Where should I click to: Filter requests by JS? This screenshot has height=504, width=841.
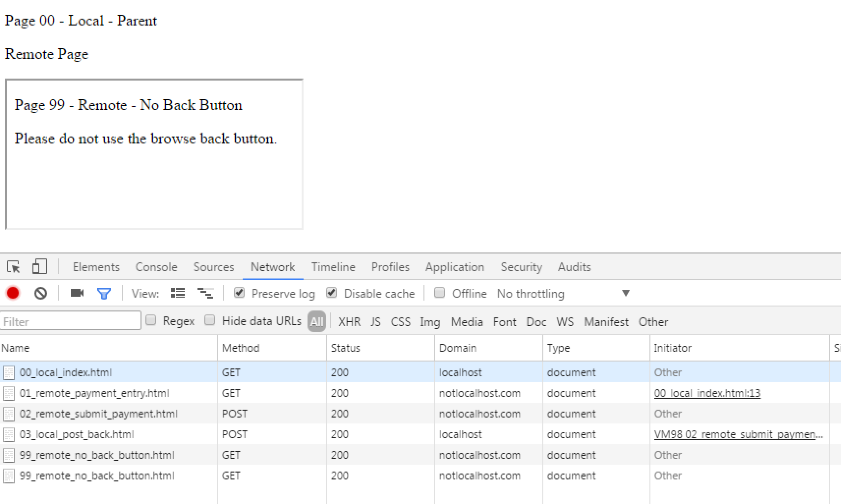[x=376, y=322]
